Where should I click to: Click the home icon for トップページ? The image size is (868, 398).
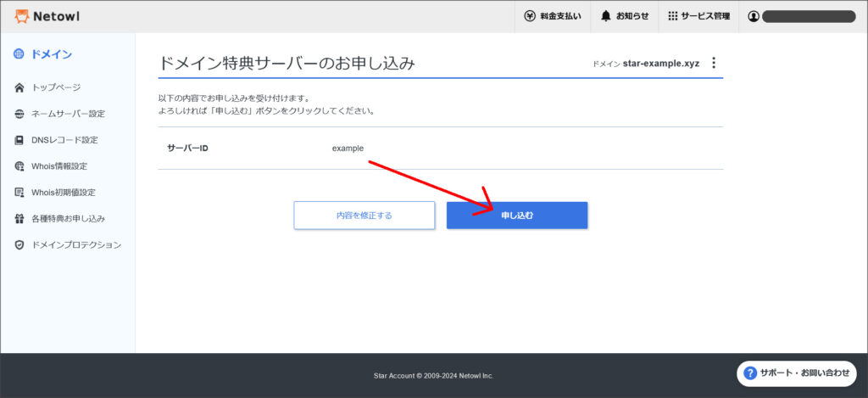19,87
